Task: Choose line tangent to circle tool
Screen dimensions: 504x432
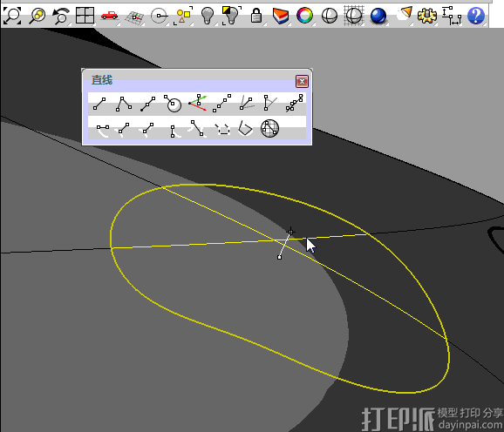Action: 173,104
